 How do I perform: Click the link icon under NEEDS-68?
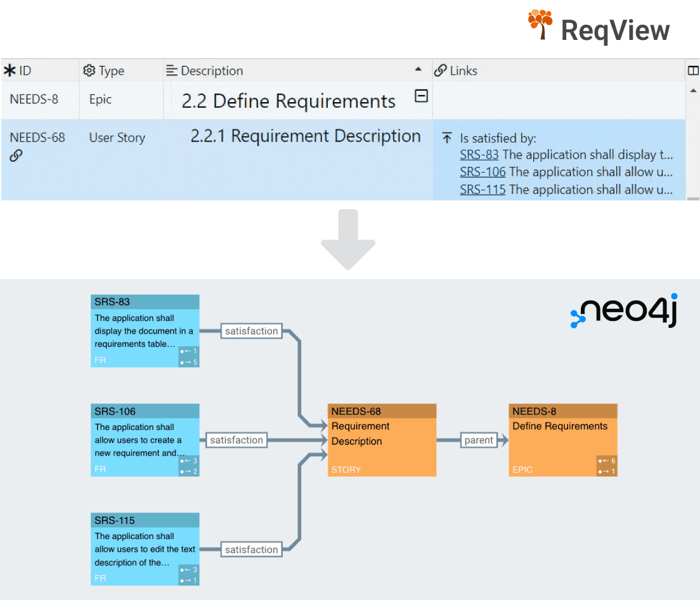coord(16,155)
